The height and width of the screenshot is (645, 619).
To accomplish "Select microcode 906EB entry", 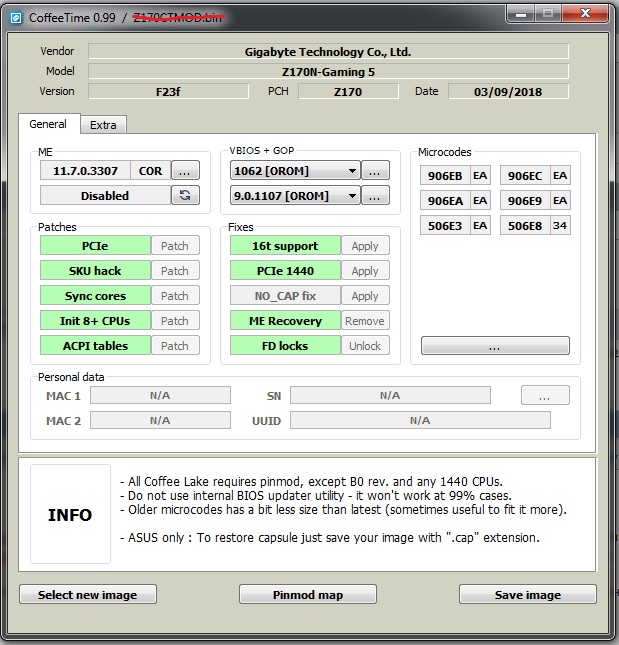I will pyautogui.click(x=445, y=176).
